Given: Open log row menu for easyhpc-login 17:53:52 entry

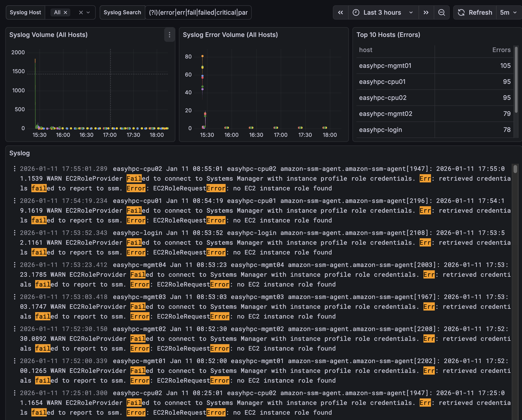Looking at the screenshot, I should click(x=15, y=233).
